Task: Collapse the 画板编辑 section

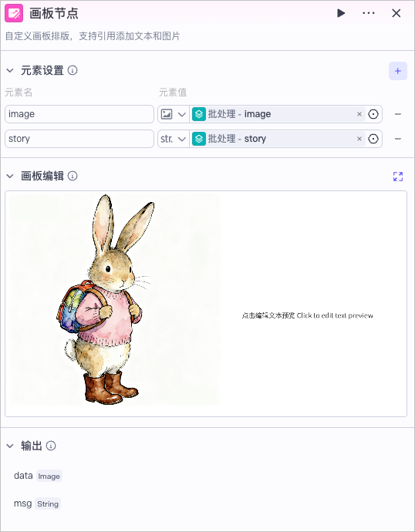Action: point(10,176)
